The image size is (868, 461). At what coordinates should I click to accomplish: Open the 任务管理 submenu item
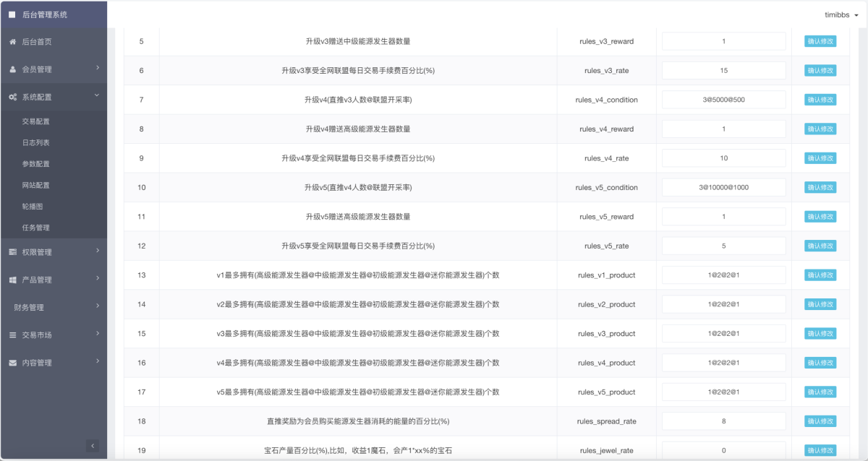(x=36, y=228)
